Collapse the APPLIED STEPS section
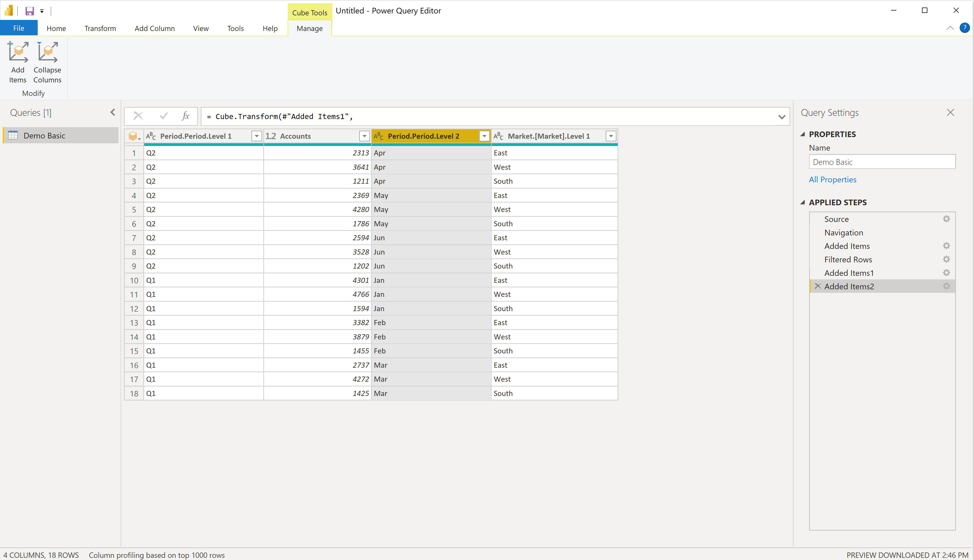Image resolution: width=974 pixels, height=560 pixels. (802, 202)
